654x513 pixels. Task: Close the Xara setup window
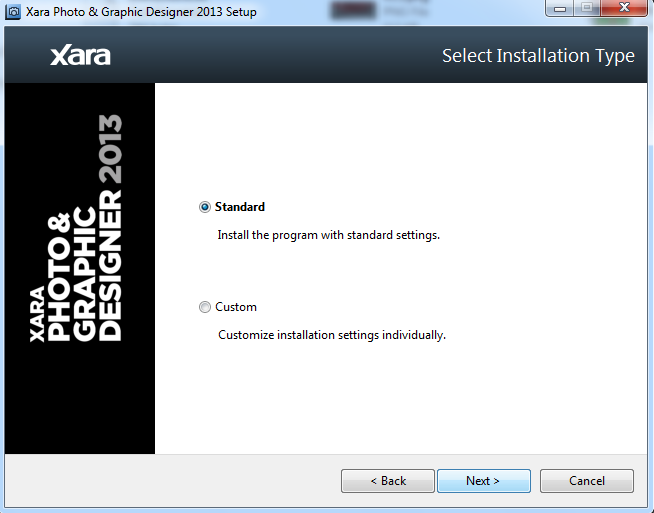point(624,8)
